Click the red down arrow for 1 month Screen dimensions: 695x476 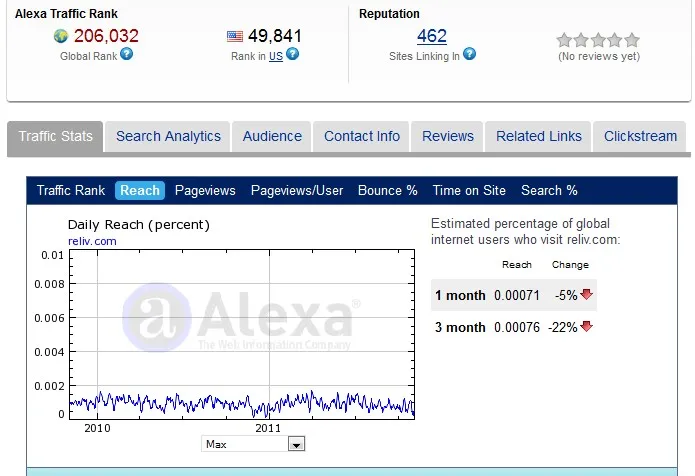tap(586, 294)
